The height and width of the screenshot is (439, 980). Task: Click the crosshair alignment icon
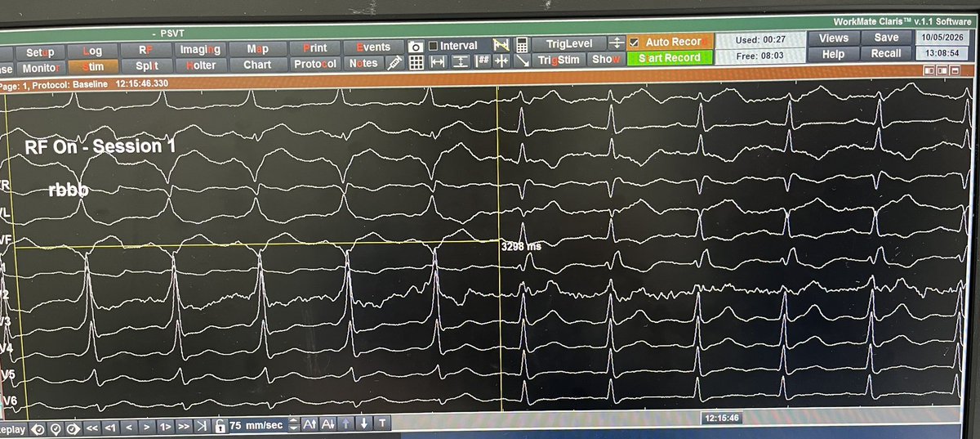tap(501, 60)
